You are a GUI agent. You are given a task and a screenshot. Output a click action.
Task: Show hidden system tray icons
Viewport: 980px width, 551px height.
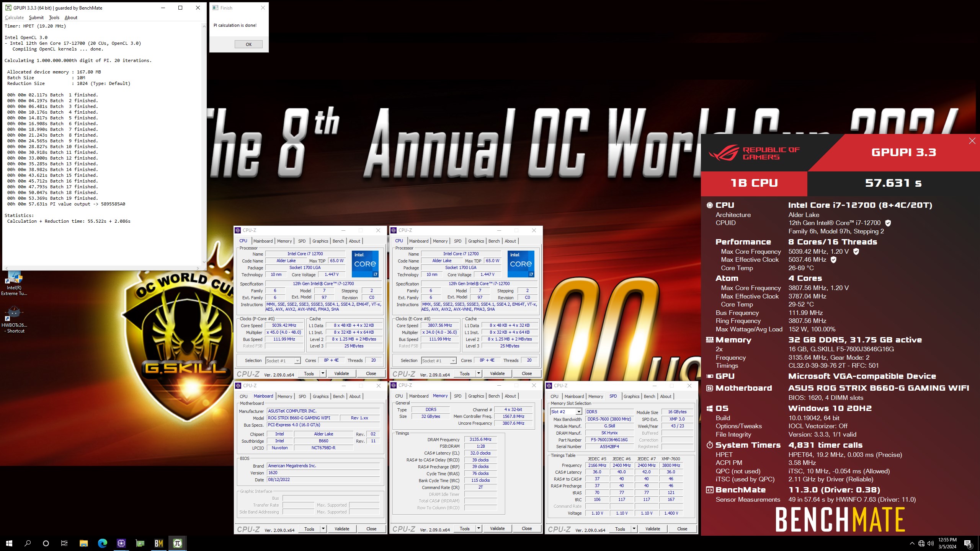click(x=912, y=543)
